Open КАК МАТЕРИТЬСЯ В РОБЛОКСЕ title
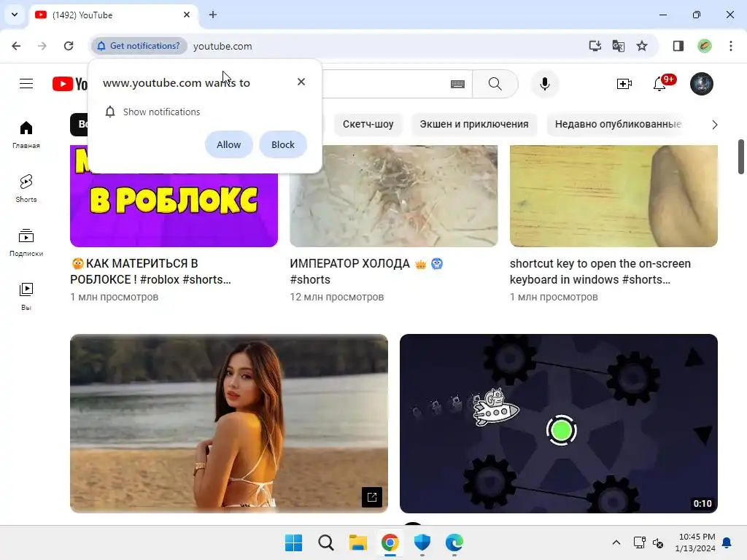Screen dimensions: 747x560 (x=150, y=271)
